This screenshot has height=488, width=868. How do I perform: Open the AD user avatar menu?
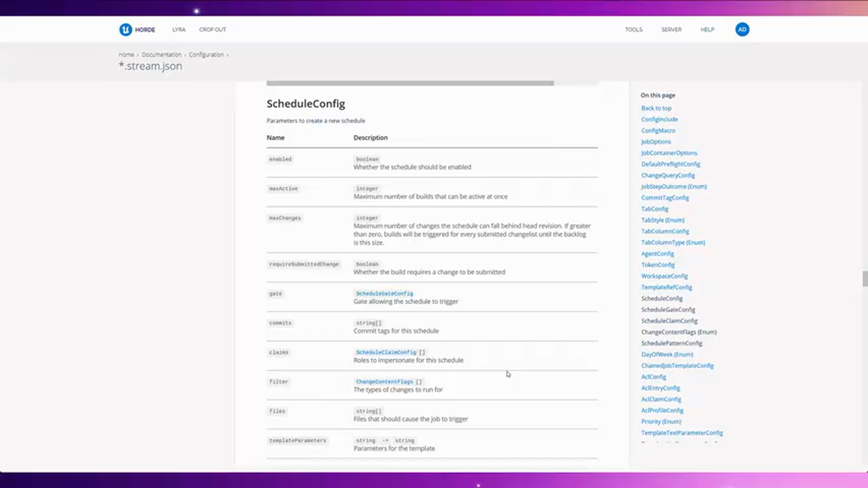pyautogui.click(x=742, y=29)
